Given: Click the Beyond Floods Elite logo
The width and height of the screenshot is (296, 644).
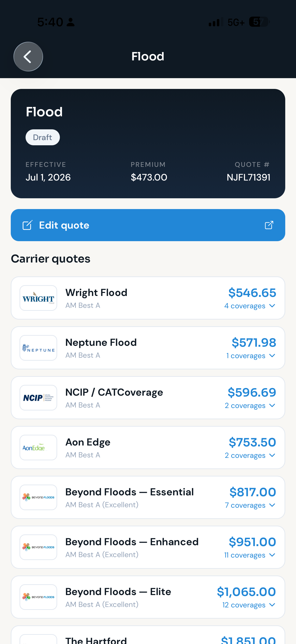Looking at the screenshot, I should click(x=38, y=597).
